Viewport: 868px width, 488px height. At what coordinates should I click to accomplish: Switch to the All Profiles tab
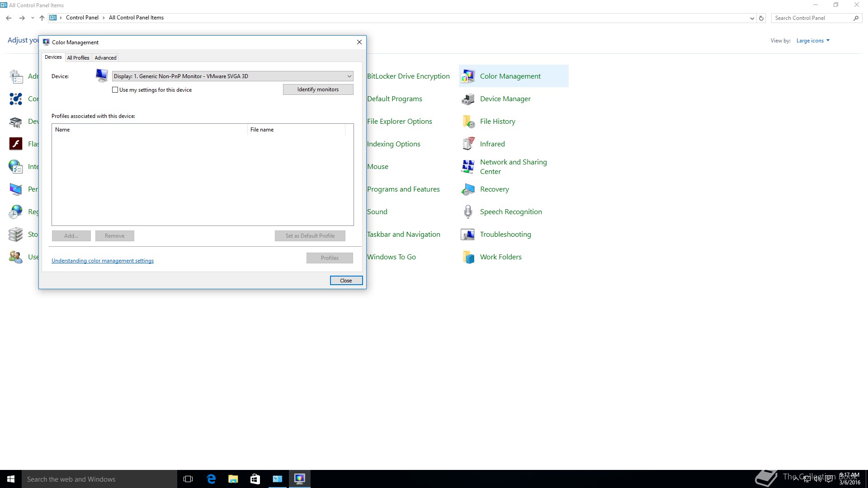pos(78,57)
